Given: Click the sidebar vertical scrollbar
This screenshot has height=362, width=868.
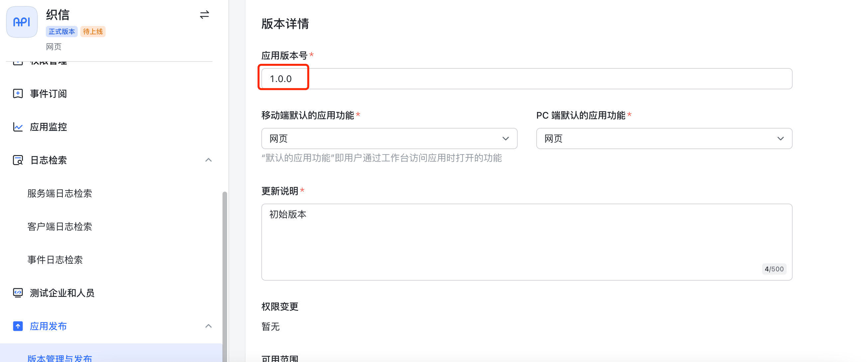Looking at the screenshot, I should point(224,276).
